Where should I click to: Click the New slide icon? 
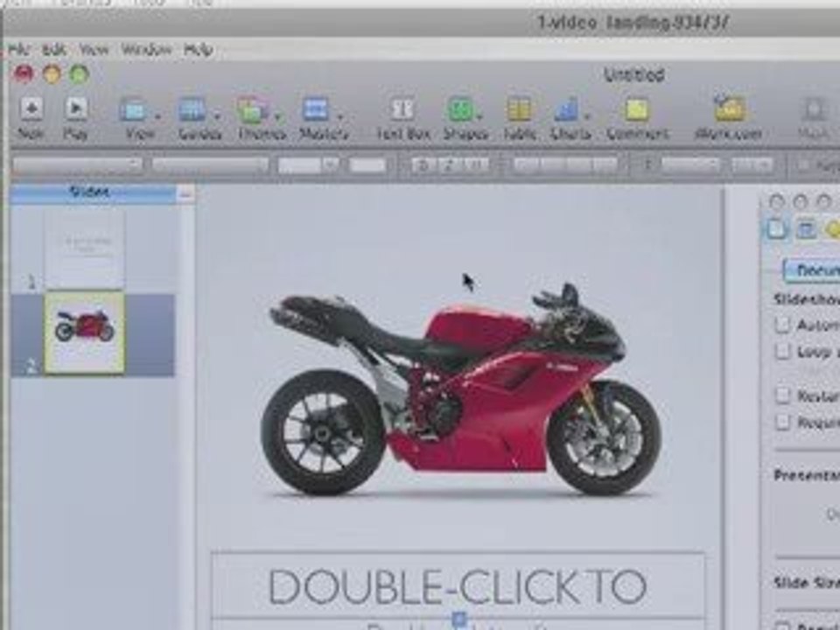click(31, 109)
